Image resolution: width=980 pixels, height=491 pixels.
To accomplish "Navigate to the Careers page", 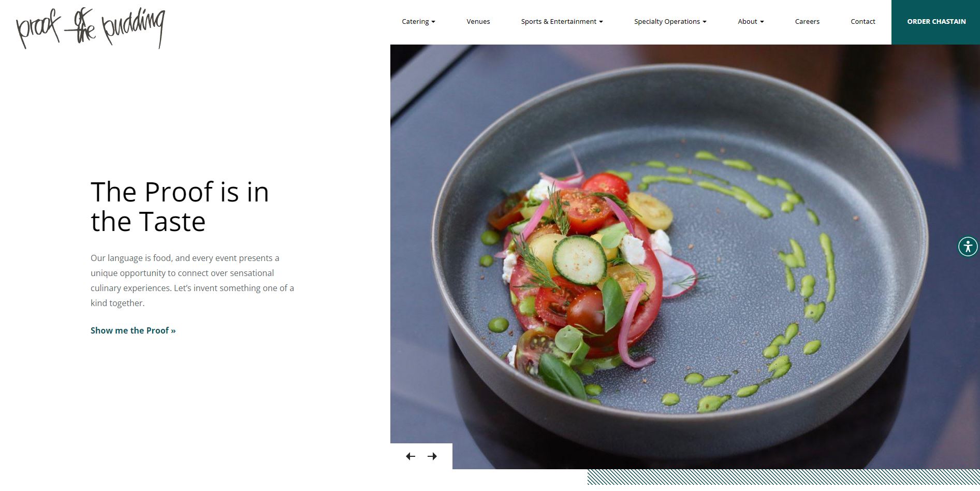I will click(x=807, y=22).
